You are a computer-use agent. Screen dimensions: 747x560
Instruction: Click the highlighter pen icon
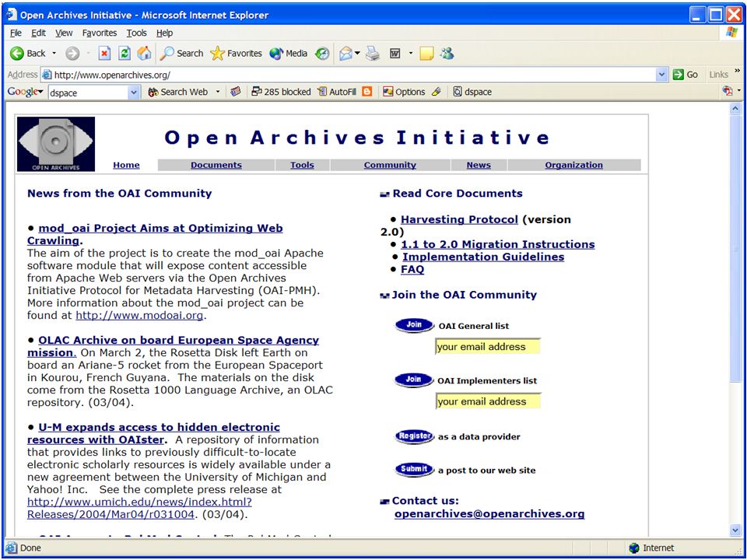pos(437,92)
